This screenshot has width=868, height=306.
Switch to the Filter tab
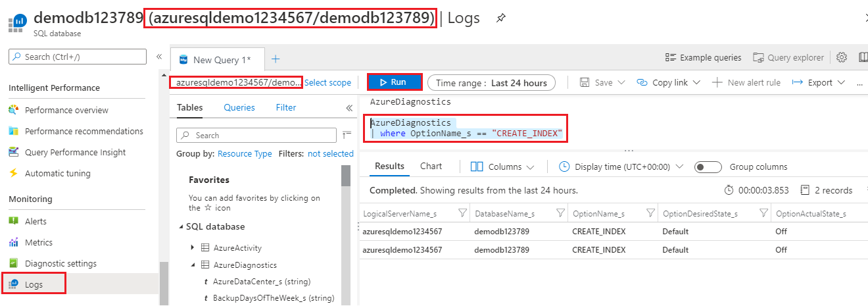(x=286, y=107)
